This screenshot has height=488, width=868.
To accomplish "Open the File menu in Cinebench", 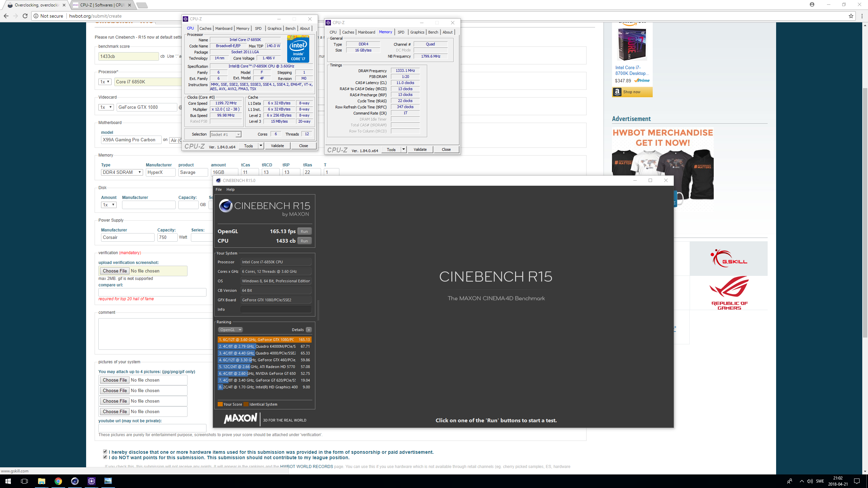I will (x=219, y=189).
